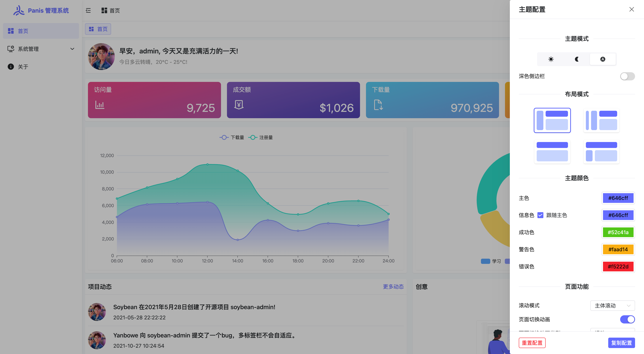Image resolution: width=644 pixels, height=354 pixels.
Task: Open the 错误色 #f5222d color picker
Action: click(x=618, y=267)
